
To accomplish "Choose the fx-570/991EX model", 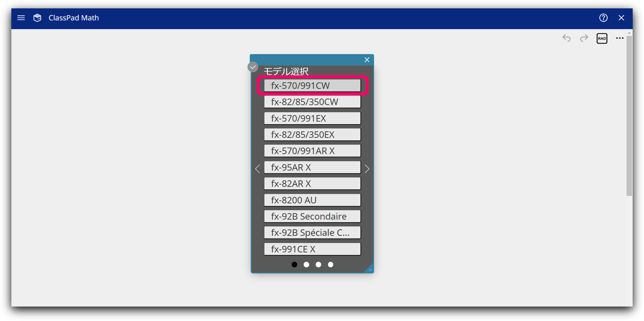I will (312, 118).
